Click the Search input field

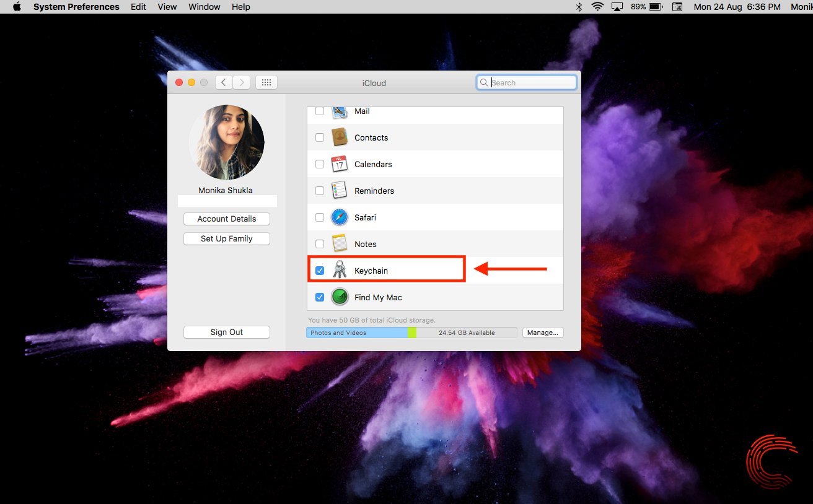click(x=527, y=82)
